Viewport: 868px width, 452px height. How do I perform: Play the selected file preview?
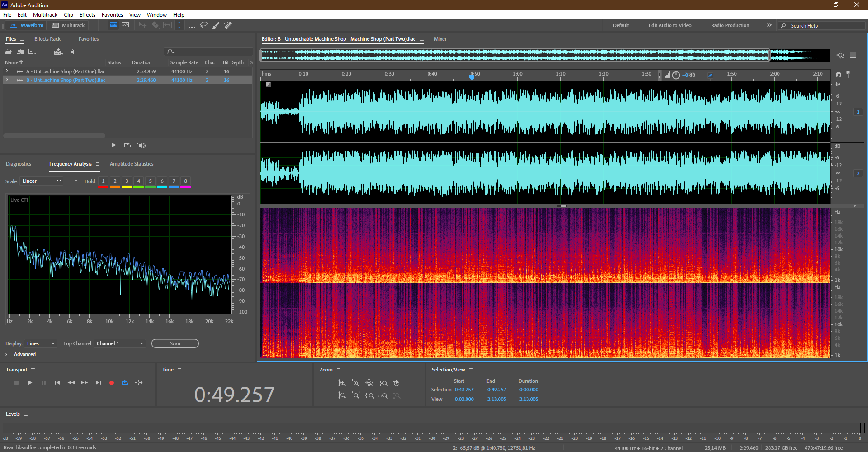(113, 145)
